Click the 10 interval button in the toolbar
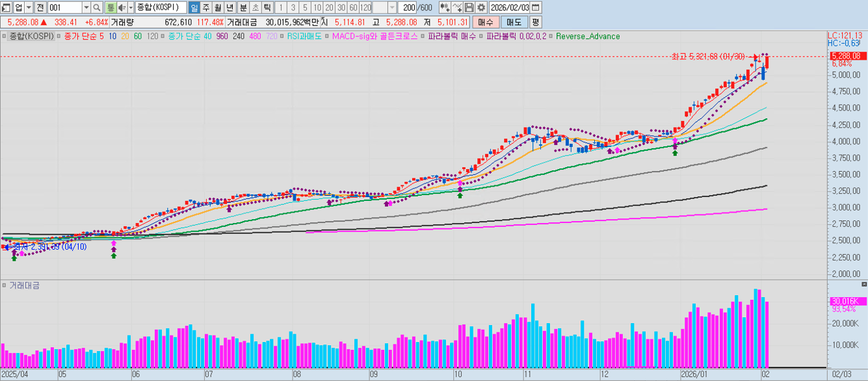Screen dimensions: 868x381 (x=317, y=7)
